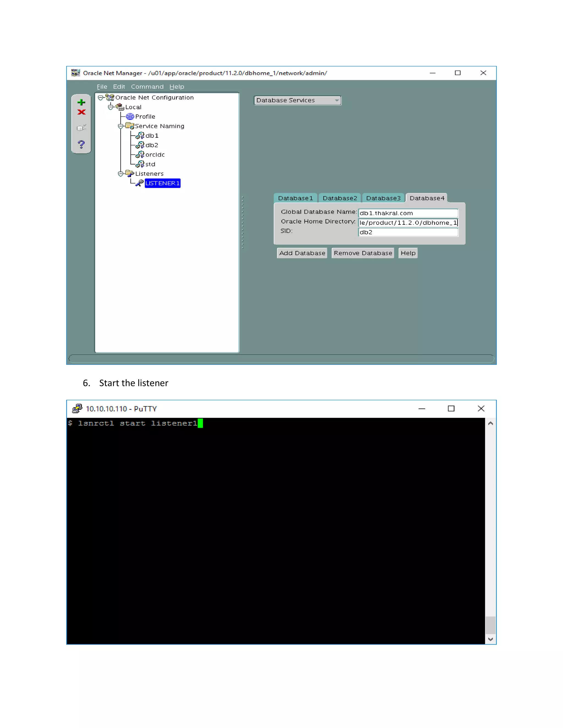The height and width of the screenshot is (728, 563).
Task: Click the SID input field
Action: [408, 232]
